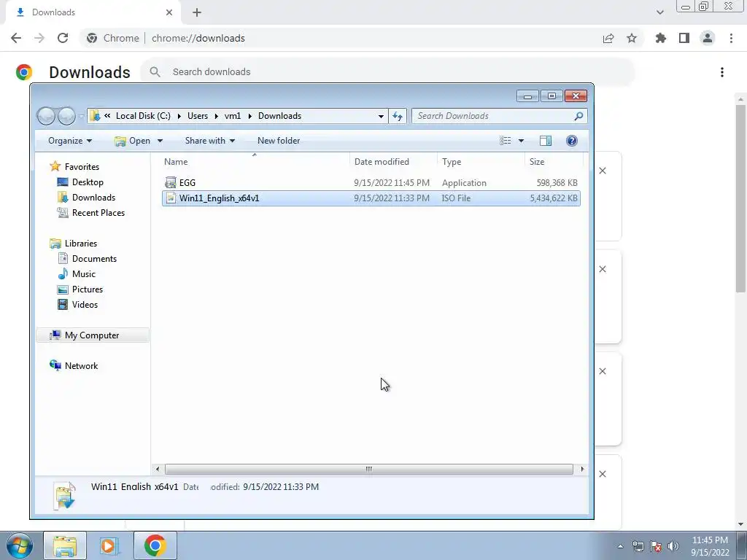
Task: Click Chrome's forward arrow button
Action: click(39, 38)
